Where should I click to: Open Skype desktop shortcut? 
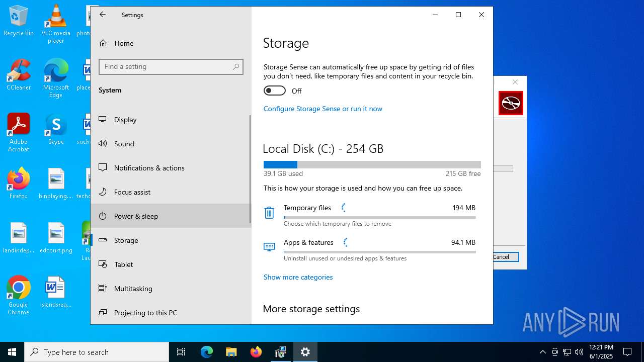click(56, 129)
